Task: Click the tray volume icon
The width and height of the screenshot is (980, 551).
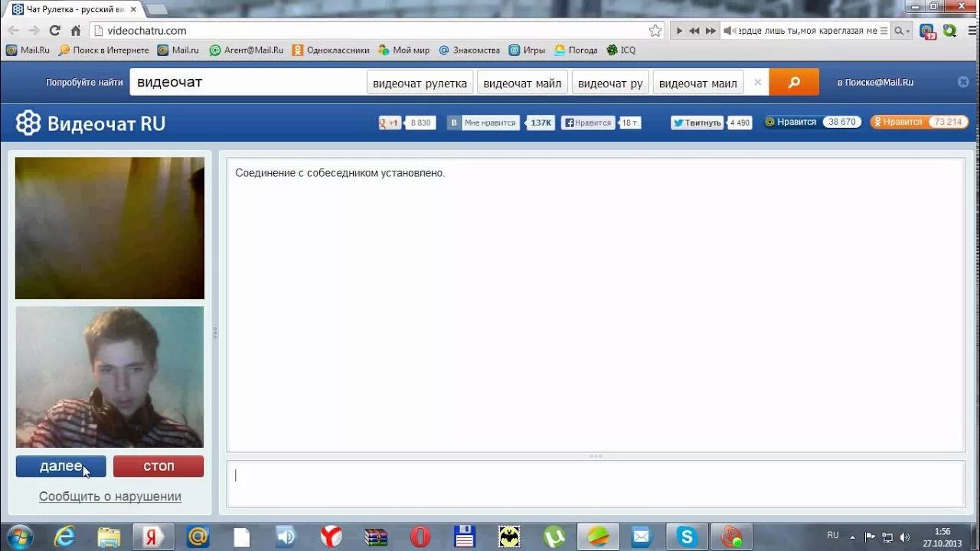Action: (x=904, y=536)
